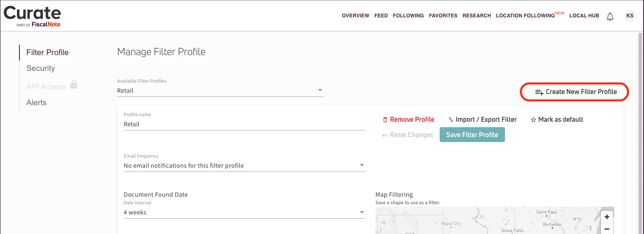Image resolution: width=644 pixels, height=234 pixels.
Task: Zoom out on the map
Action: [607, 229]
